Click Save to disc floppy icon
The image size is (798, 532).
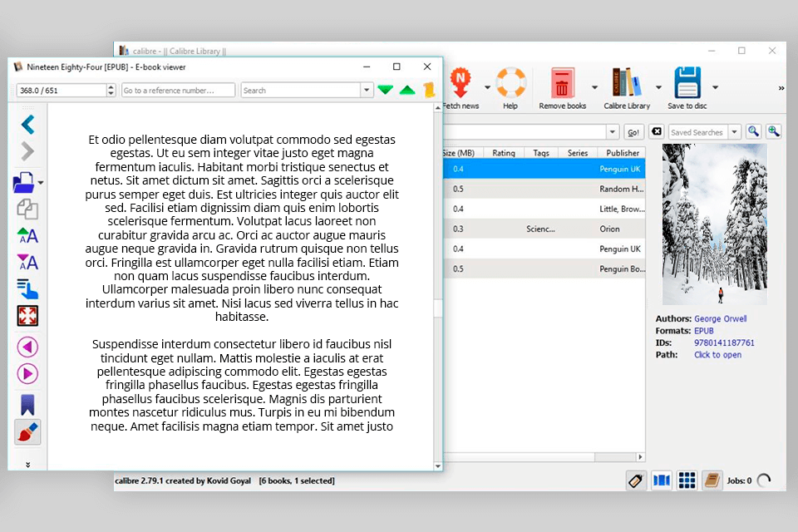687,82
